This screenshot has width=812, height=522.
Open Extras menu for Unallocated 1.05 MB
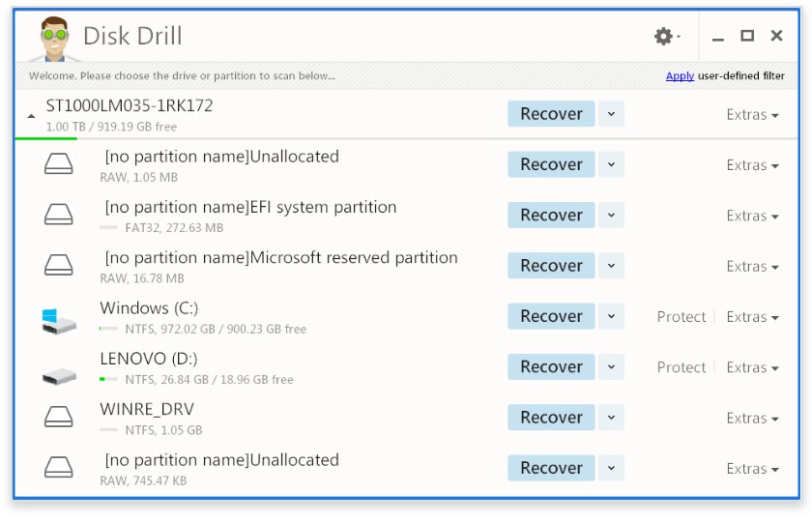tap(752, 165)
